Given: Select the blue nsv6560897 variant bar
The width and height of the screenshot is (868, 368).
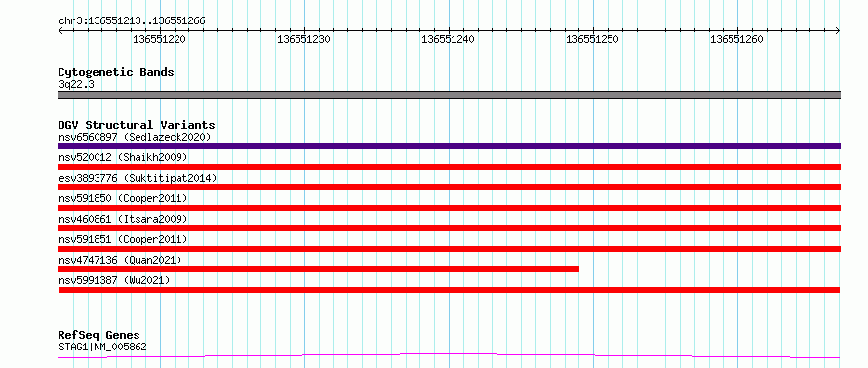Looking at the screenshot, I should pyautogui.click(x=449, y=146).
